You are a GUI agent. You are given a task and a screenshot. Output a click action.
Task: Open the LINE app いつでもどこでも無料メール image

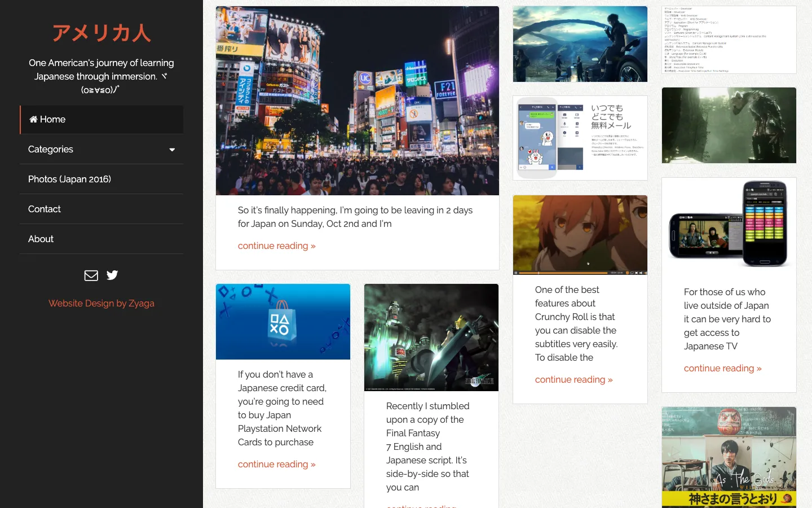click(580, 138)
